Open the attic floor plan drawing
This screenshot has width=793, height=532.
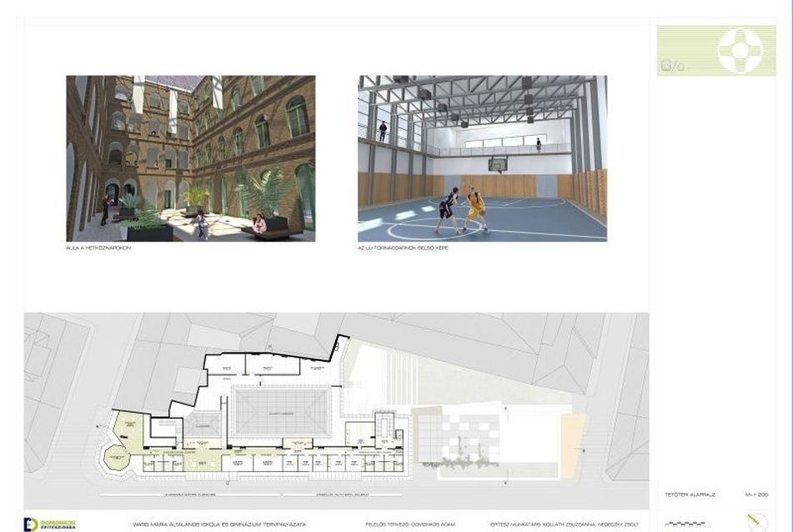(x=336, y=410)
